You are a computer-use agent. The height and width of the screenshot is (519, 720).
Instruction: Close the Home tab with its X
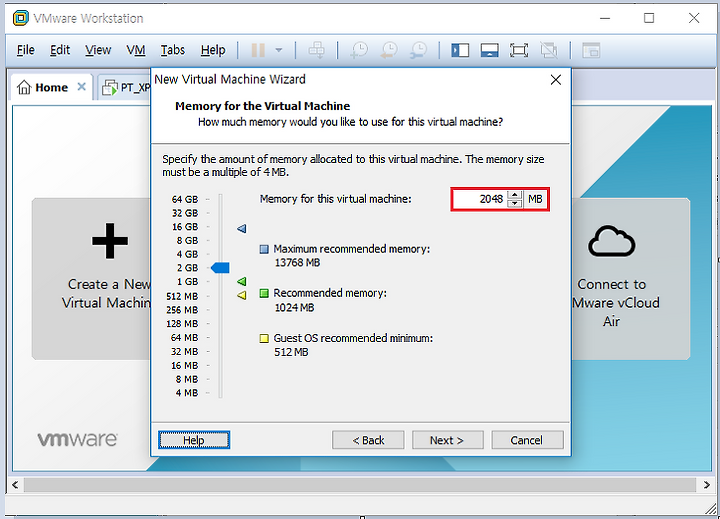click(82, 87)
